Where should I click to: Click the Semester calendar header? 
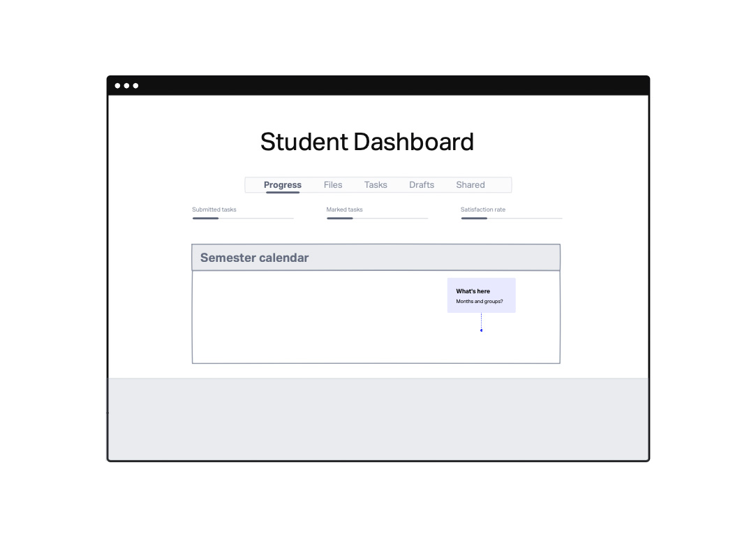point(376,258)
